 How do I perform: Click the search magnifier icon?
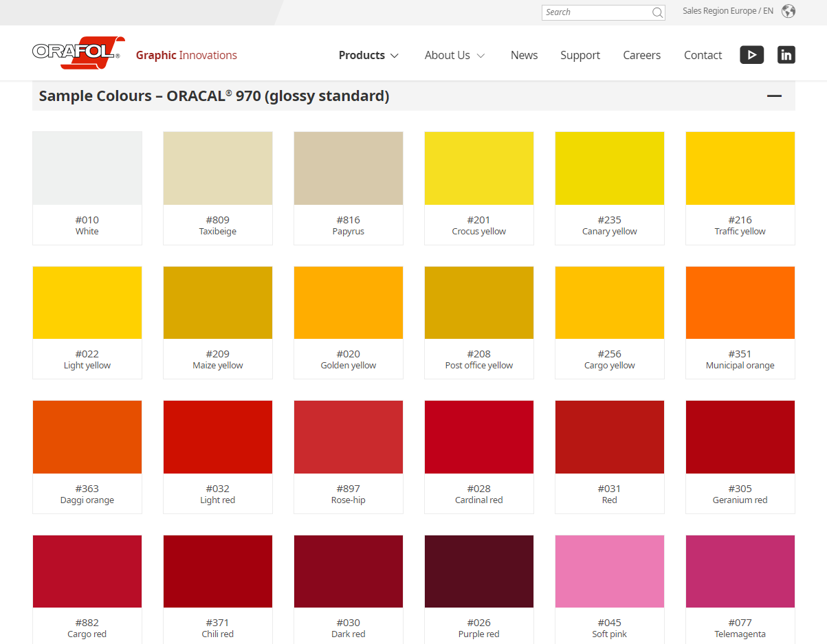pos(657,12)
